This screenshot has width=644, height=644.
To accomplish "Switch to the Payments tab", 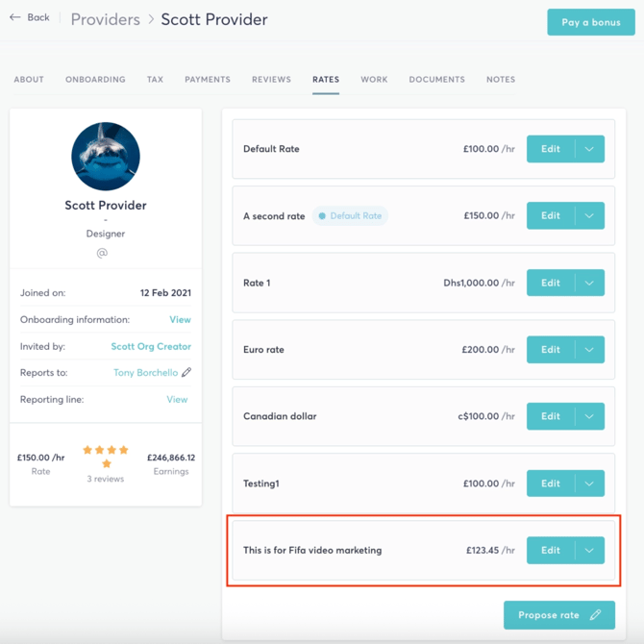I will pyautogui.click(x=208, y=79).
